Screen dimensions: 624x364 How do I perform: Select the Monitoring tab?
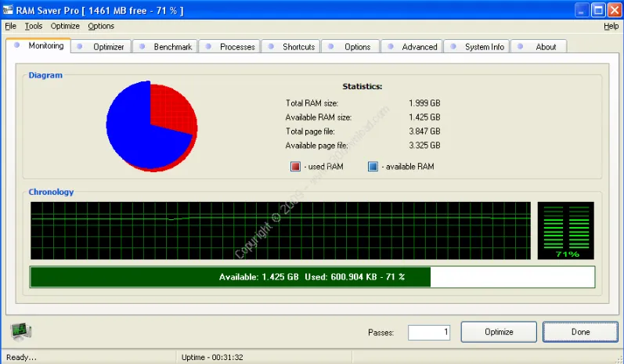coord(38,45)
